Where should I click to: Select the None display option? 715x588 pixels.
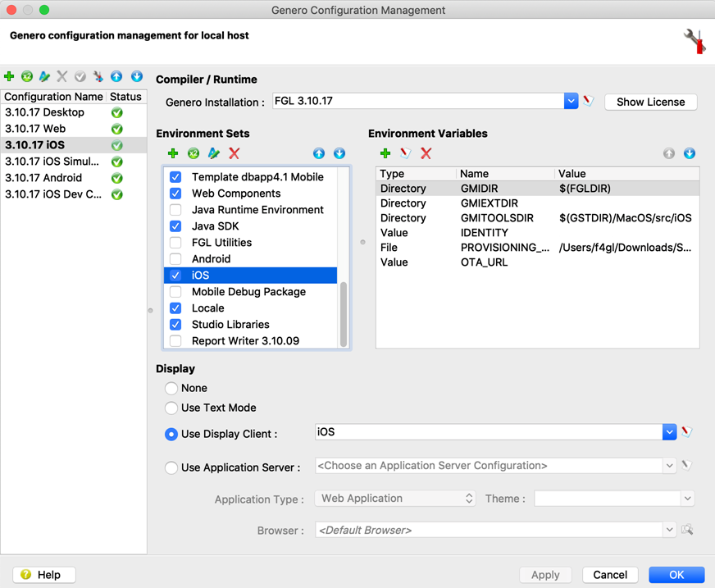171,388
